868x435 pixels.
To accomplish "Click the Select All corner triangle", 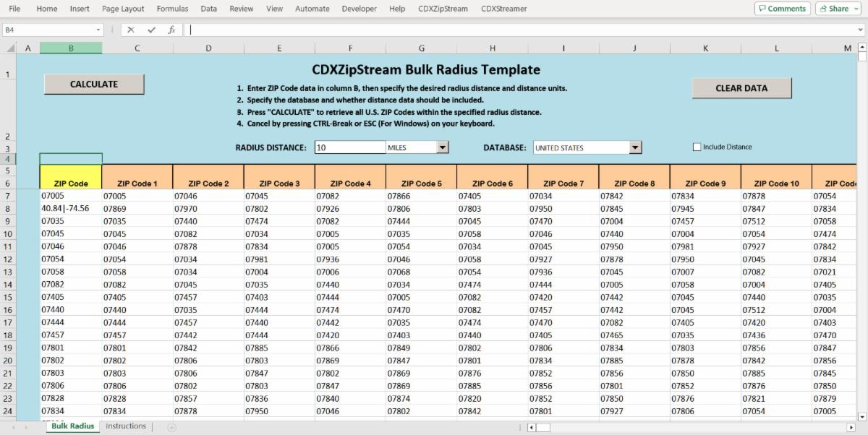I will [10, 48].
